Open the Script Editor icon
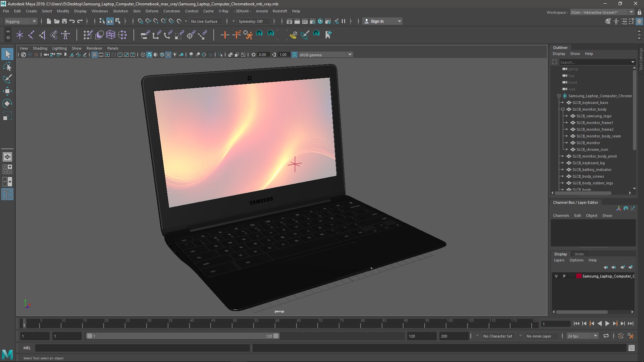The image size is (644, 362). (631, 348)
